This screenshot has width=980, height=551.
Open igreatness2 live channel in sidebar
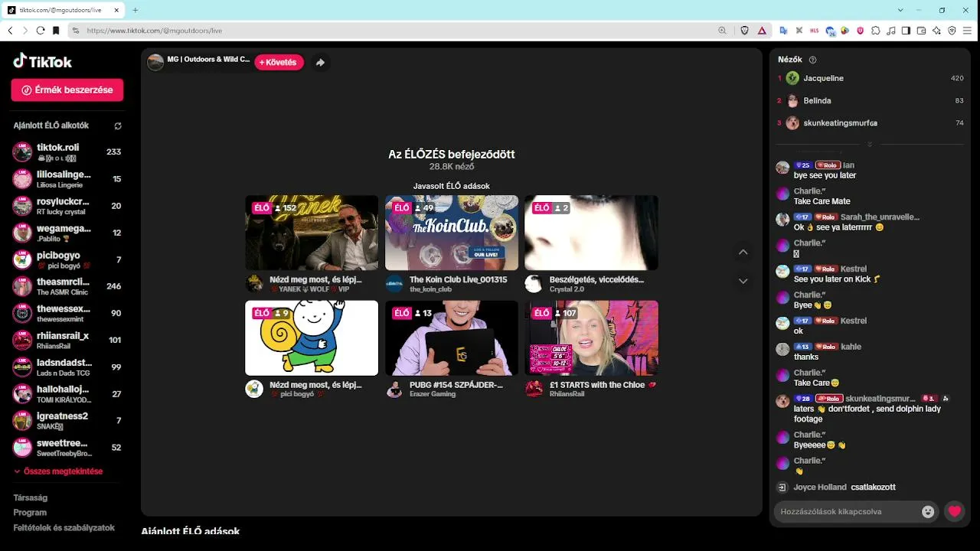(67, 420)
